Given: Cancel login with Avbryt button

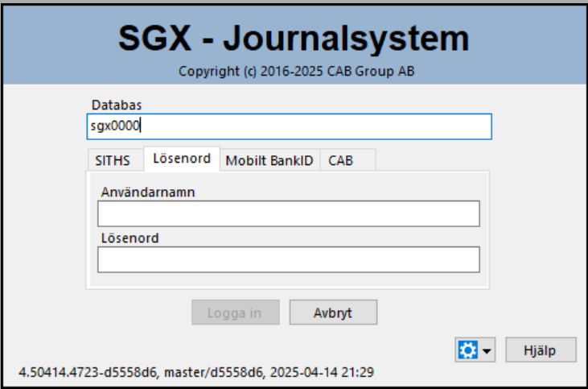Looking at the screenshot, I should pos(333,312).
